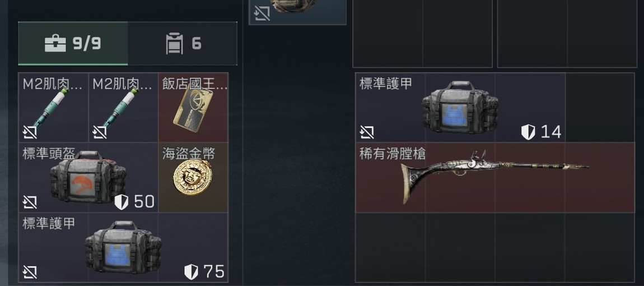Viewport: 644px width, 286px height.
Task: Click partially visible item at top
Action: pyautogui.click(x=297, y=12)
